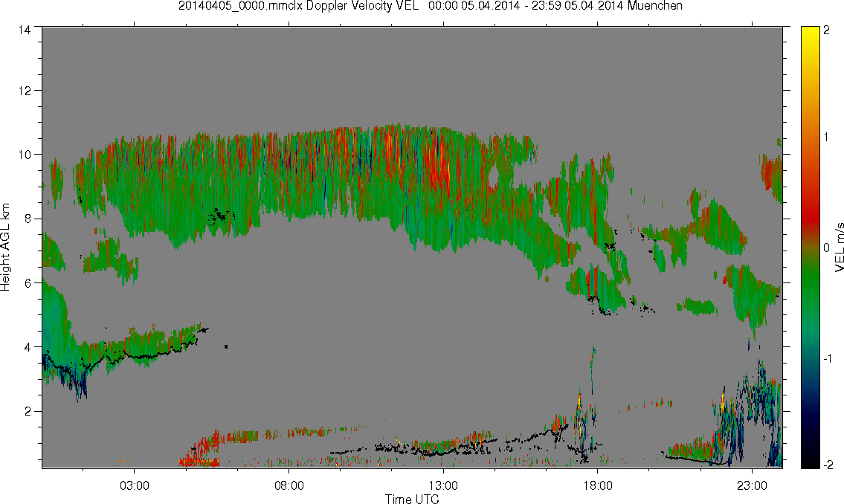Click the plot title mentioning Doppler Velocity VEL
Screen dimensions: 844x504
[431, 6]
